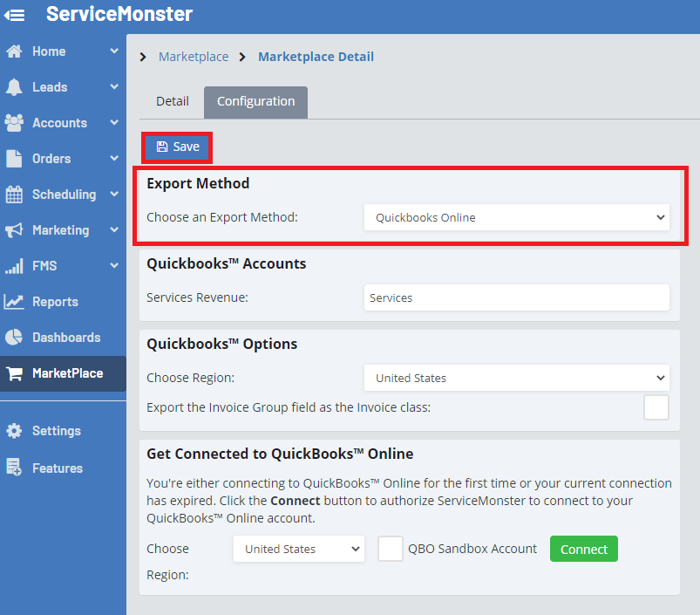Open the Export Method dropdown
Viewport: 700px width, 615px height.
point(516,216)
